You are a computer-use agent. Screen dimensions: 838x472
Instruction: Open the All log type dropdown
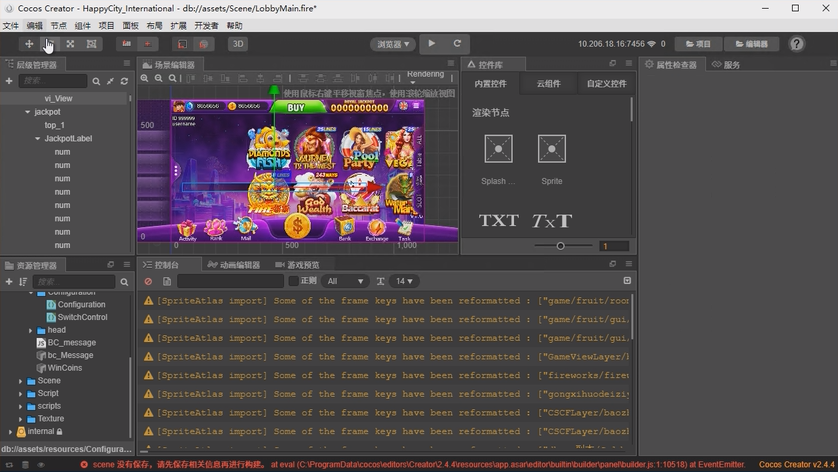click(x=345, y=281)
